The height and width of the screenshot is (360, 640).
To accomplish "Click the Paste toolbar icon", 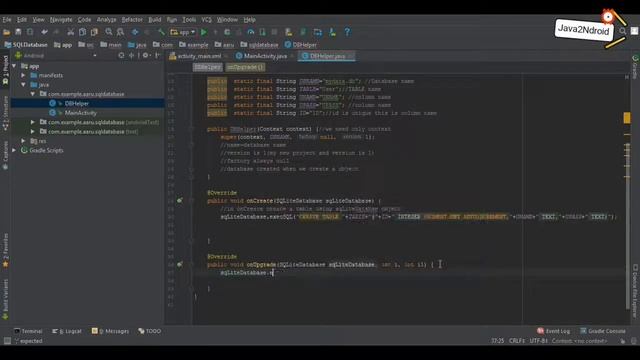I will (94, 32).
